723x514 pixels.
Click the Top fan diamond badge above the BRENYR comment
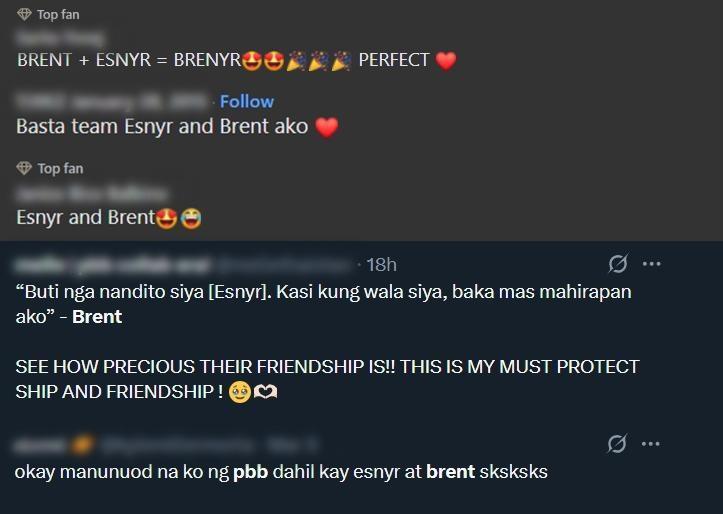click(24, 15)
